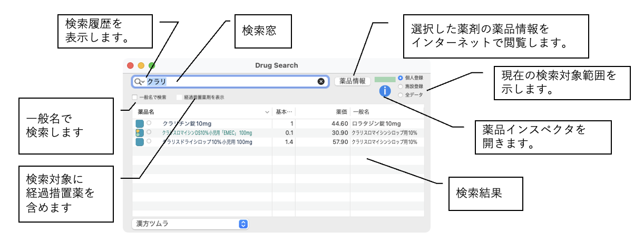The image size is (644, 250).
Task: Toggle the 経過措置薬剤を表示 checkbox
Action: click(180, 97)
